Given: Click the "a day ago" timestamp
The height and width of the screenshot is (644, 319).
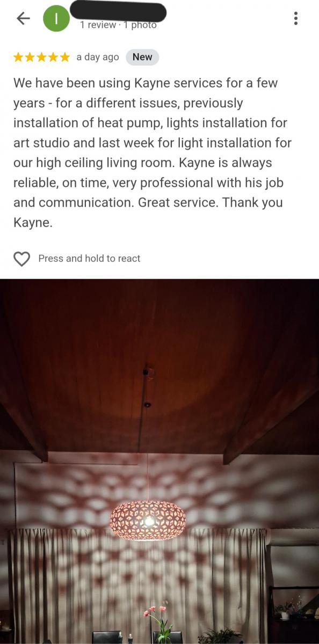Looking at the screenshot, I should (x=98, y=57).
